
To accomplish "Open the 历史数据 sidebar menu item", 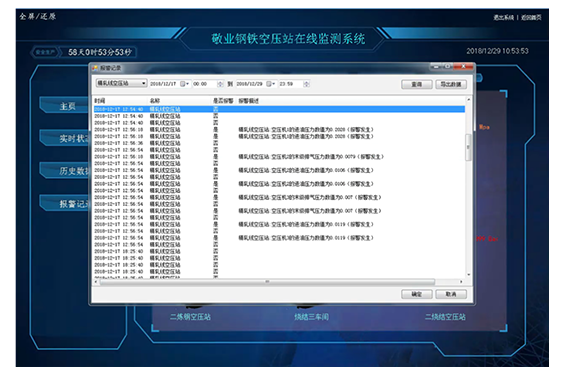I will 64,171.
